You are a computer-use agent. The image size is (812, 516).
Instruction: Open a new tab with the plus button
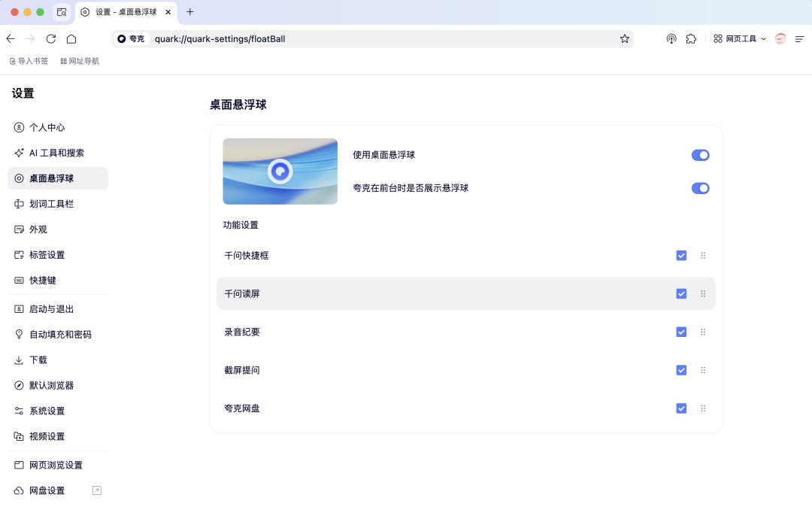[190, 12]
